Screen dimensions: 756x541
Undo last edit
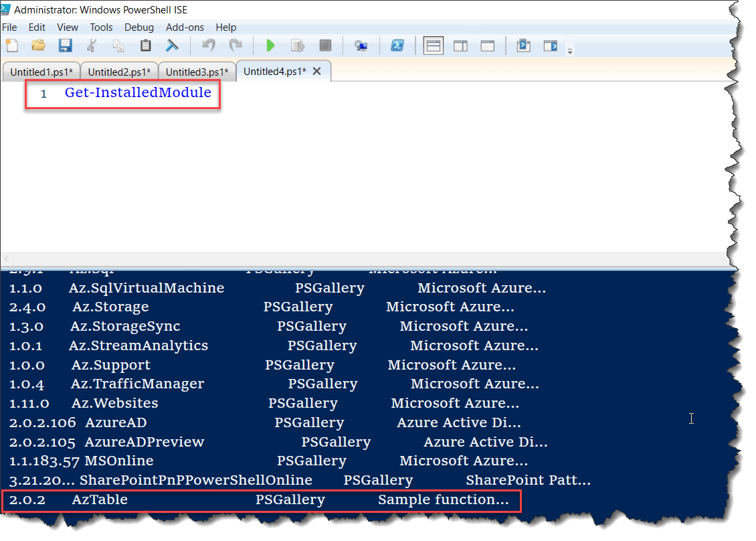click(x=209, y=46)
